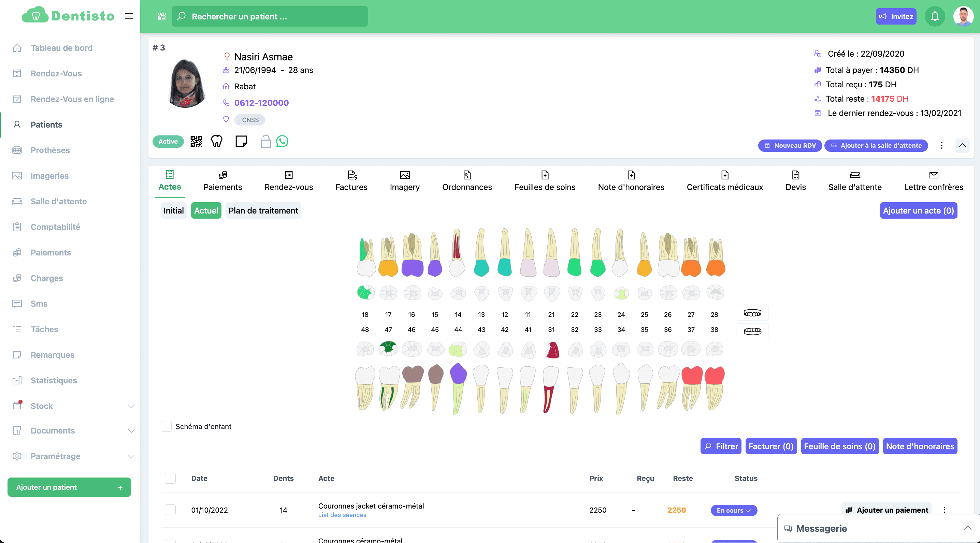Click the WhatsApp icon in patient card

point(282,142)
